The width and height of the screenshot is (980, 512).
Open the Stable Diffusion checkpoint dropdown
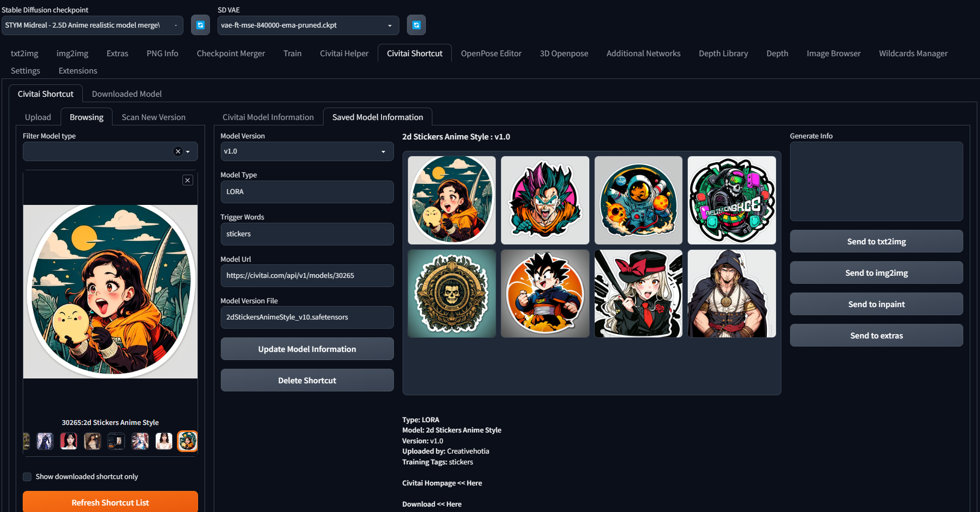coord(93,25)
